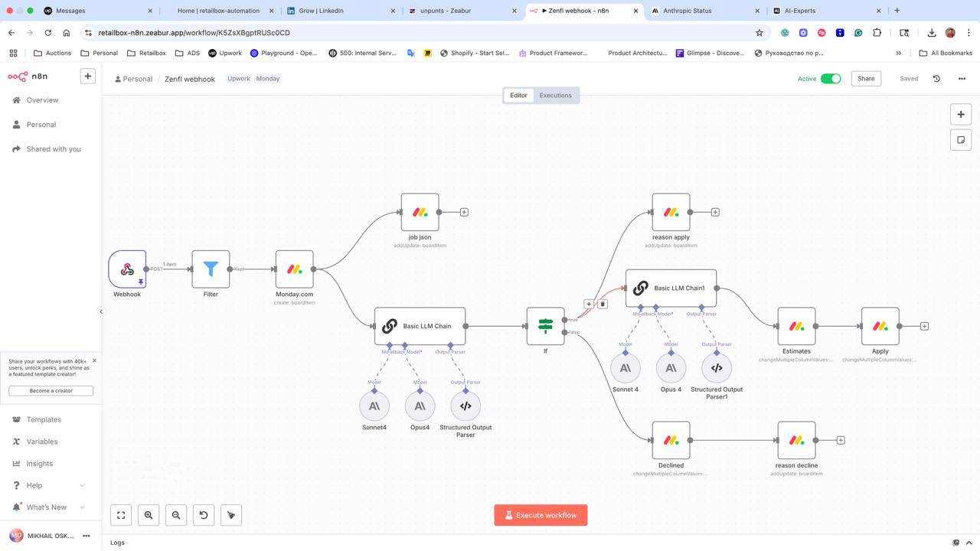Select the Structured Output Parser node

click(x=465, y=406)
